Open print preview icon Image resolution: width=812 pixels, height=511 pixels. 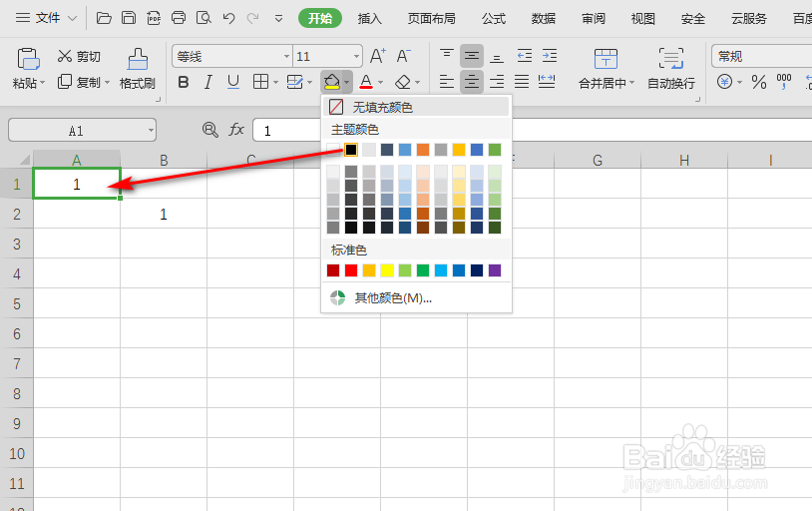pos(203,19)
